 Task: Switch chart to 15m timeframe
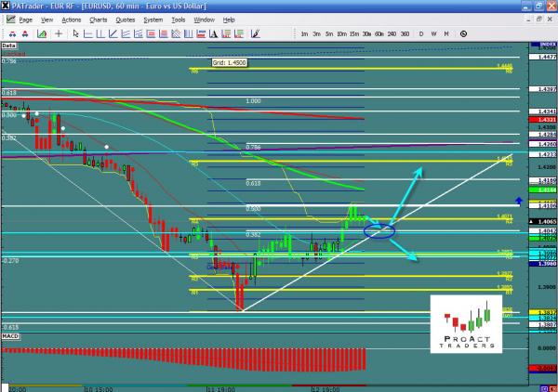coord(355,33)
